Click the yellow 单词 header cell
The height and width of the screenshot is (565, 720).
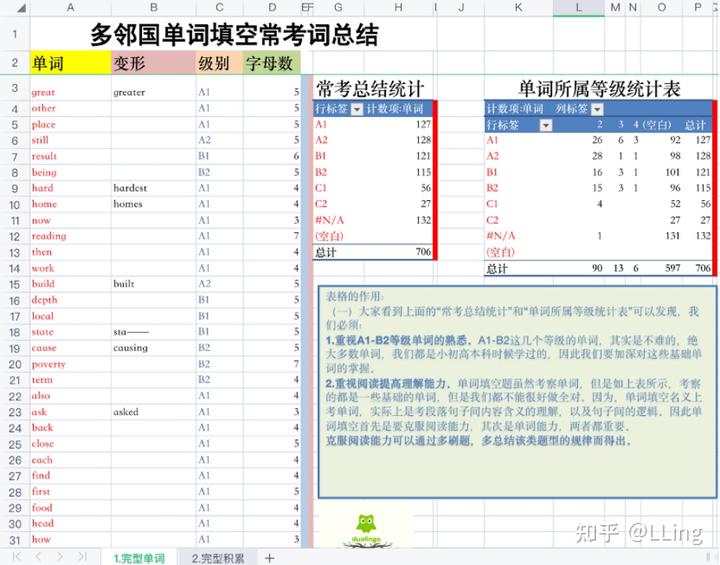click(70, 62)
